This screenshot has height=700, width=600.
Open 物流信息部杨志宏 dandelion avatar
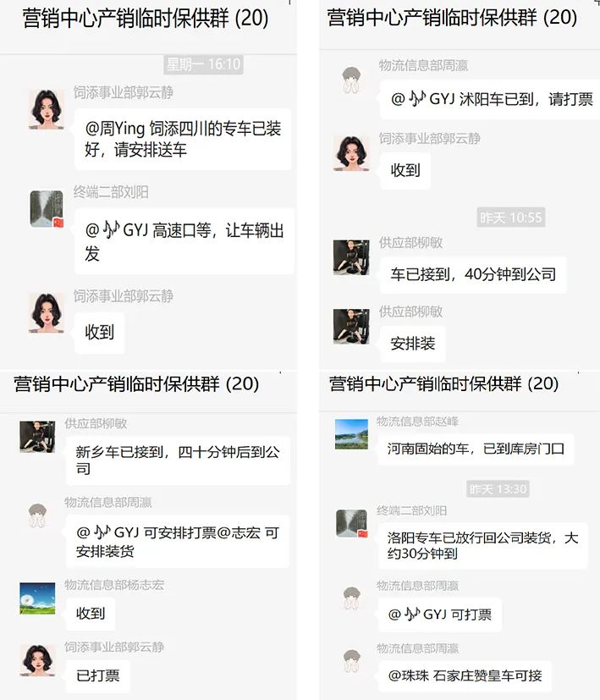point(37,598)
